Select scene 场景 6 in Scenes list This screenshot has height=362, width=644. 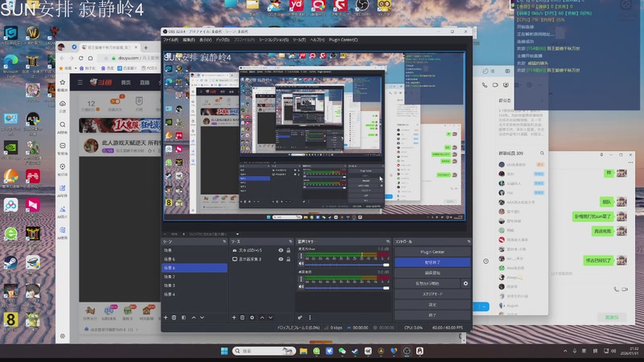pos(195,259)
